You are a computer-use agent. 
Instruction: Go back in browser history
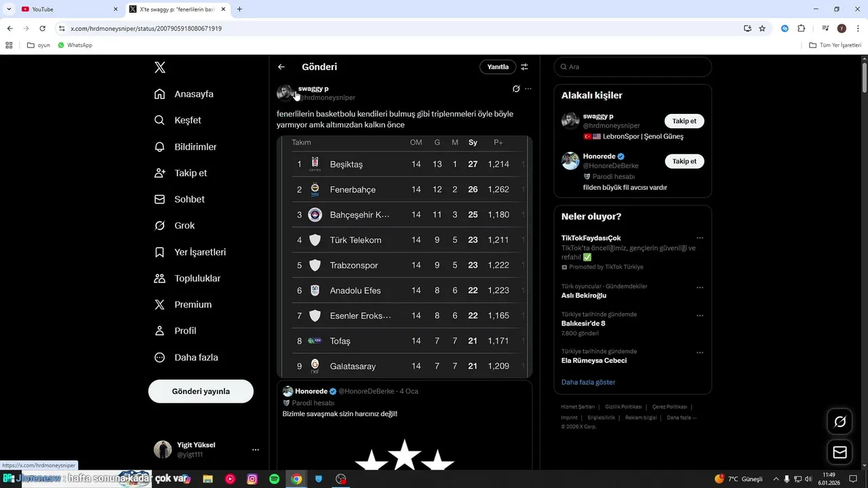click(9, 28)
